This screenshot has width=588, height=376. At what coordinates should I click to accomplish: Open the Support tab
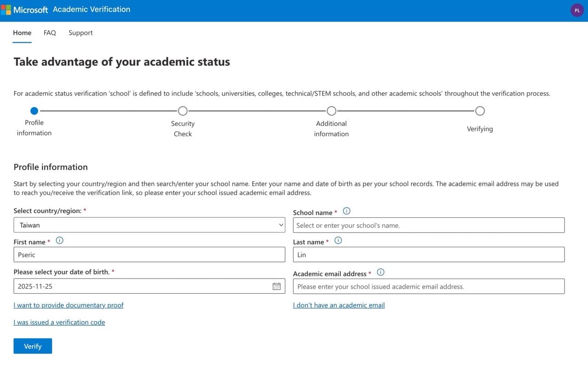80,33
